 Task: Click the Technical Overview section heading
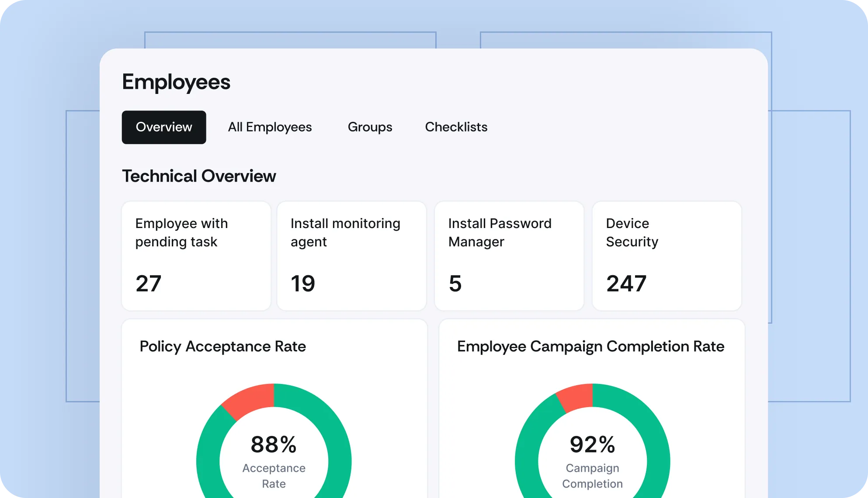tap(199, 176)
